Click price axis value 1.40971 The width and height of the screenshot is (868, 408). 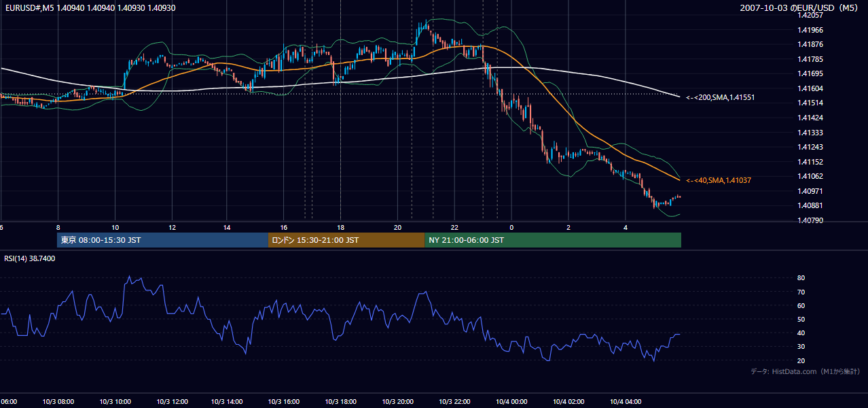[x=810, y=191]
